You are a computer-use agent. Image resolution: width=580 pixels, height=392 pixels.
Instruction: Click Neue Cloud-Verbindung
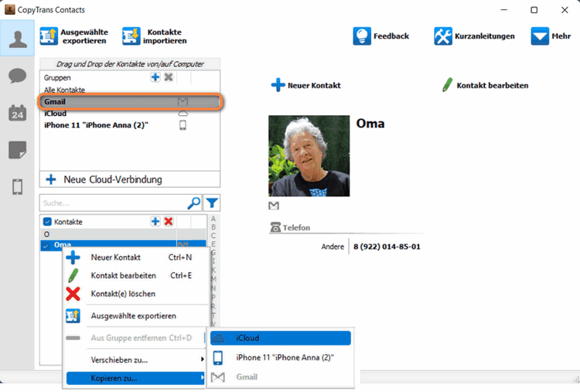tap(130, 179)
